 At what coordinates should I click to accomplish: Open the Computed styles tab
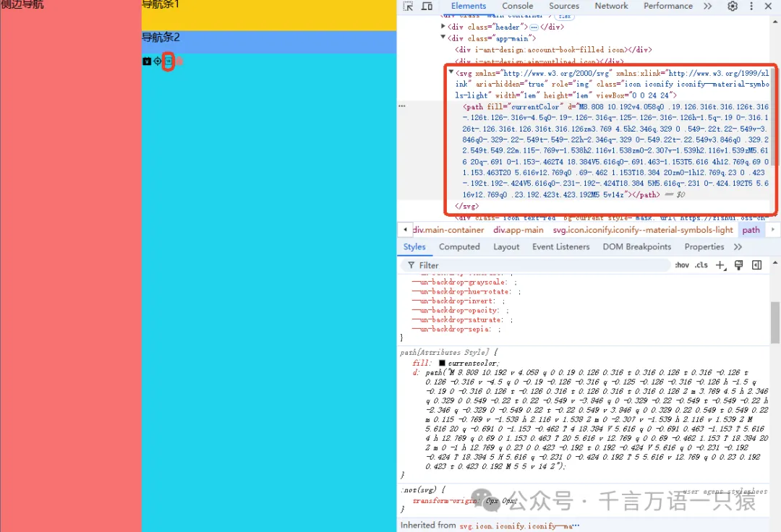459,246
